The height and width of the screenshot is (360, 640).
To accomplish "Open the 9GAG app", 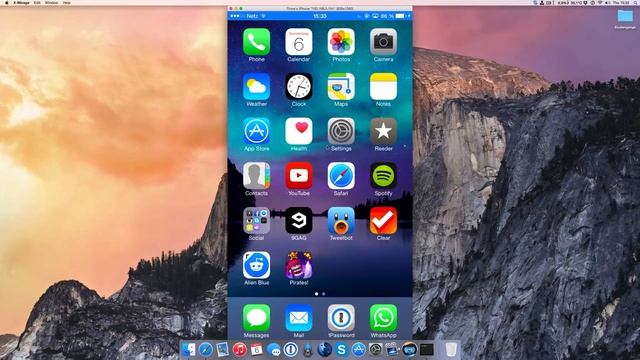I will pos(299,220).
